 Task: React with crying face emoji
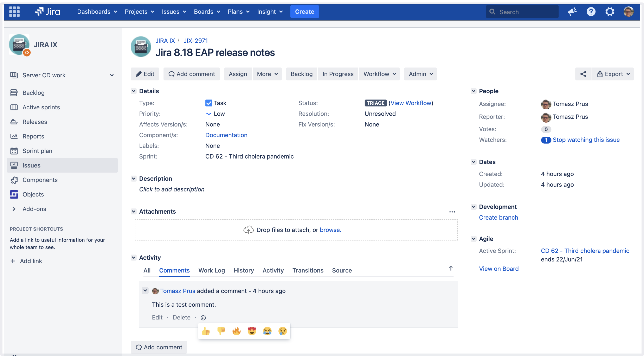pyautogui.click(x=283, y=331)
